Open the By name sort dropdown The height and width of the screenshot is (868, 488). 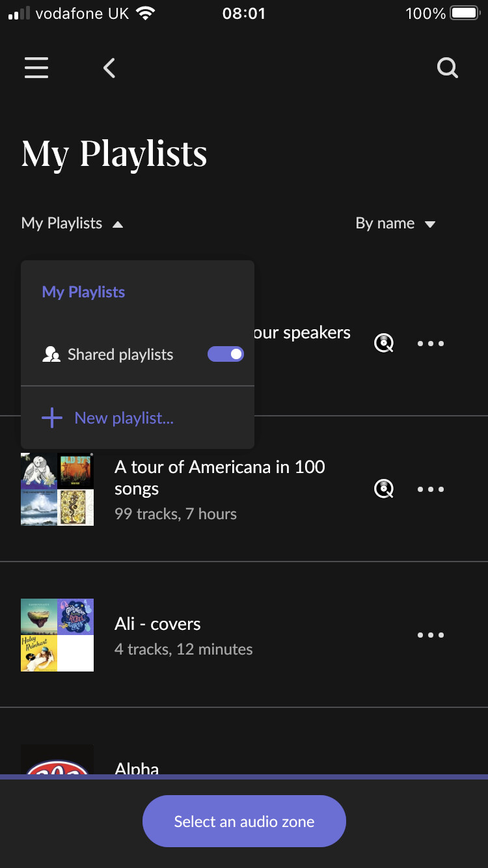tap(385, 224)
